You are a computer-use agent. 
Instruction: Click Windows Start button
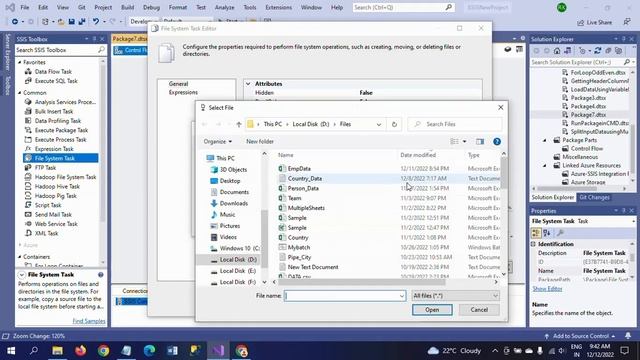(x=11, y=351)
